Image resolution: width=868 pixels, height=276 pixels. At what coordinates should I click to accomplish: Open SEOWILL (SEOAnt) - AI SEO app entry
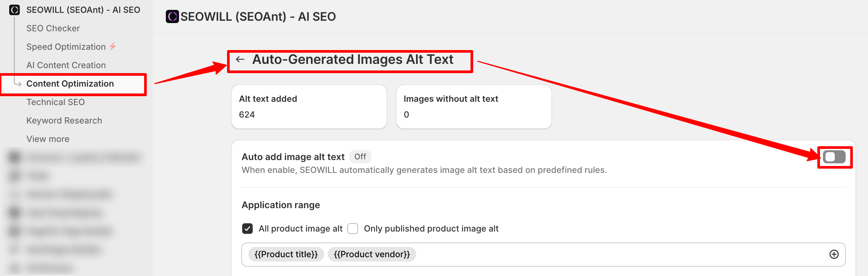coord(83,10)
